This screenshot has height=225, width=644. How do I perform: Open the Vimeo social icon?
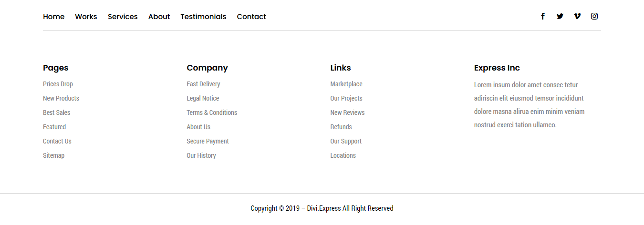coord(577,16)
